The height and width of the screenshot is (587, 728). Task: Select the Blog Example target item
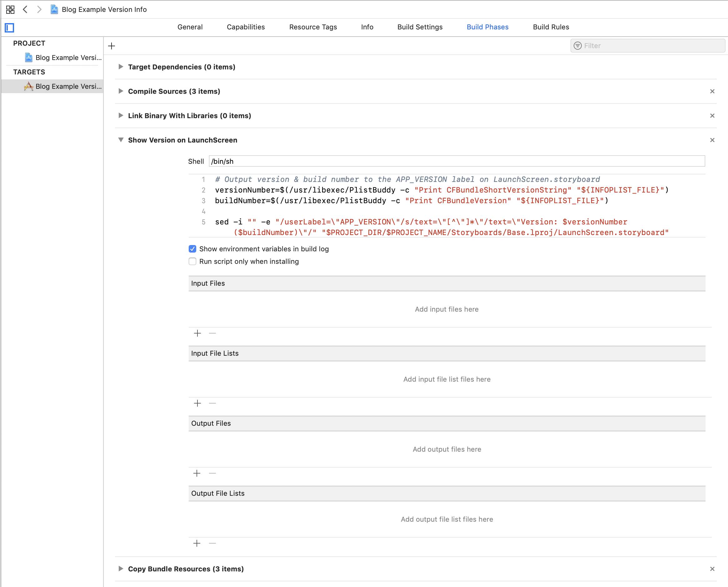tap(52, 86)
